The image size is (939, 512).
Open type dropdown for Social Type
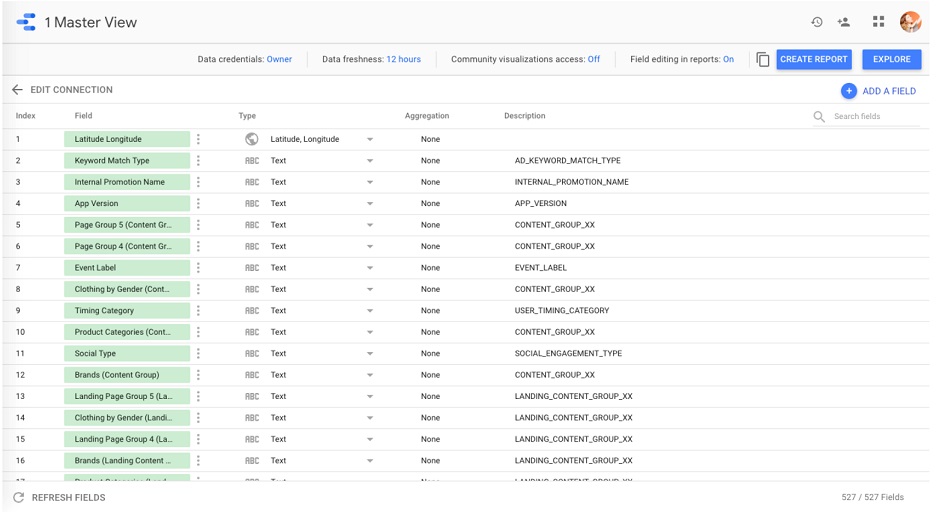[x=370, y=354]
